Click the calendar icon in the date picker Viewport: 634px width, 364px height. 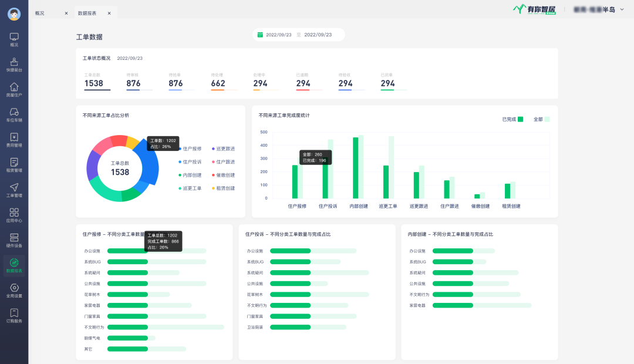261,35
